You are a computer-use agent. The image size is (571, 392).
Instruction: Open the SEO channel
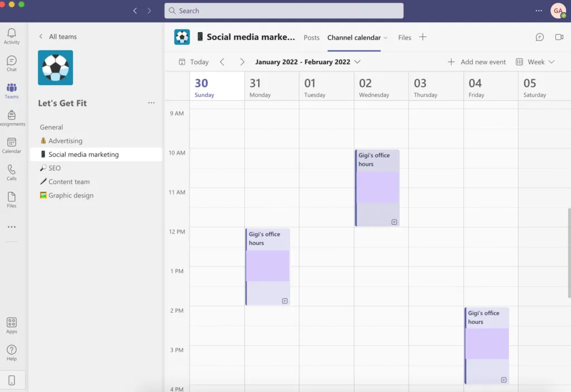[x=96, y=168]
